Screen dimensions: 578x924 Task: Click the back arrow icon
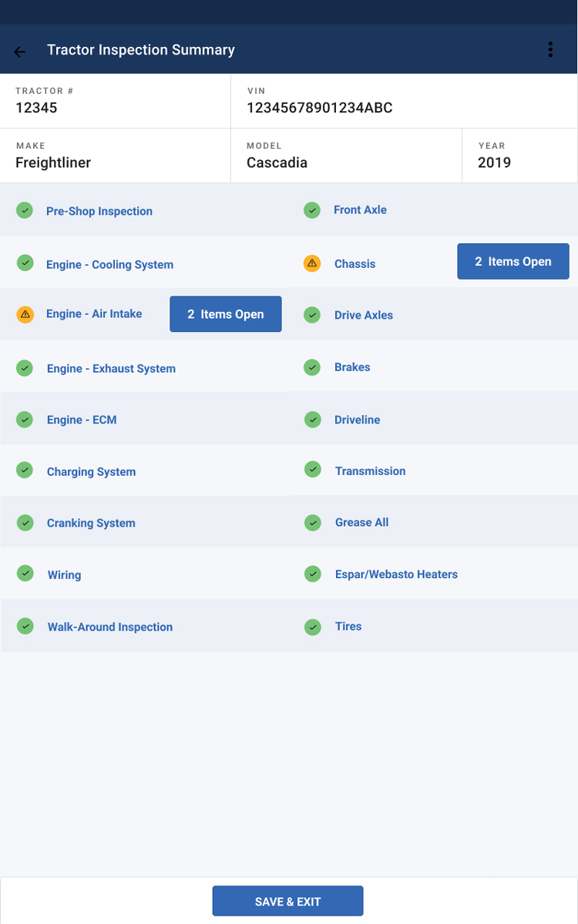click(20, 52)
